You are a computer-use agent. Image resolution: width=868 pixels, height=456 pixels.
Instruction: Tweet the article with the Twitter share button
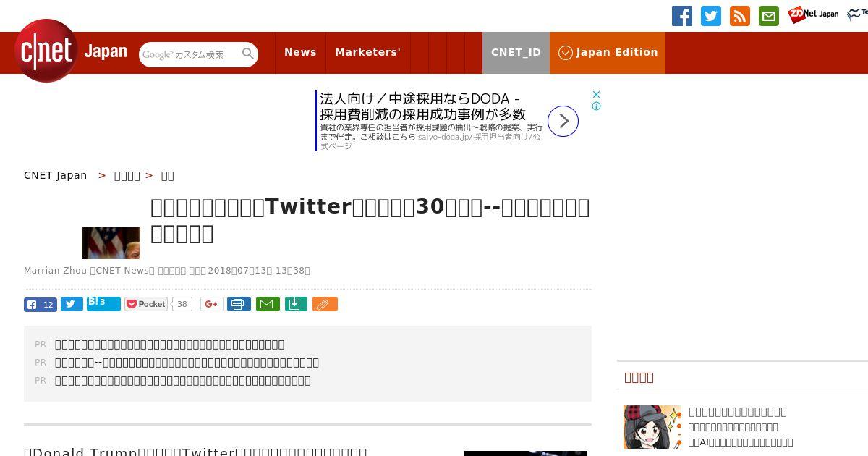[72, 305]
